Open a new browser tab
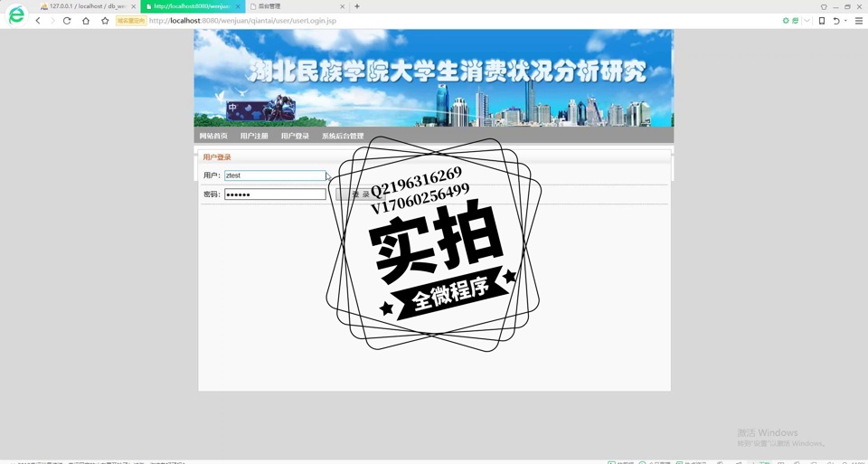 pos(357,6)
